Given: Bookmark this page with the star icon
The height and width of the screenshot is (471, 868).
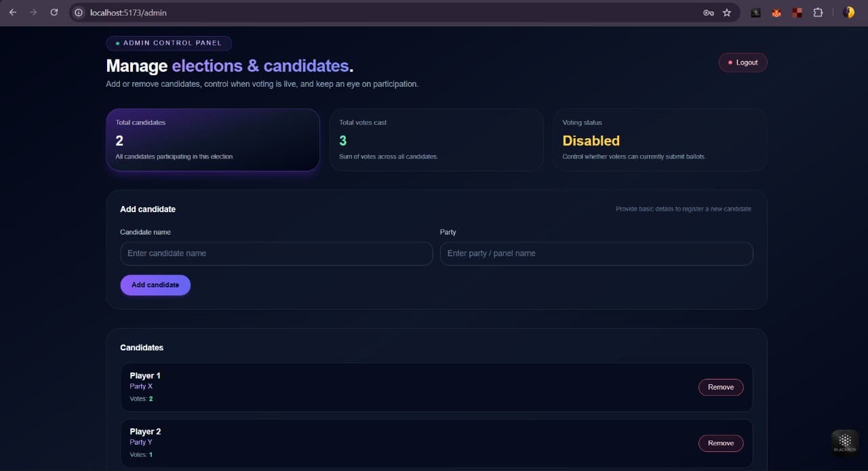Looking at the screenshot, I should coord(727,12).
